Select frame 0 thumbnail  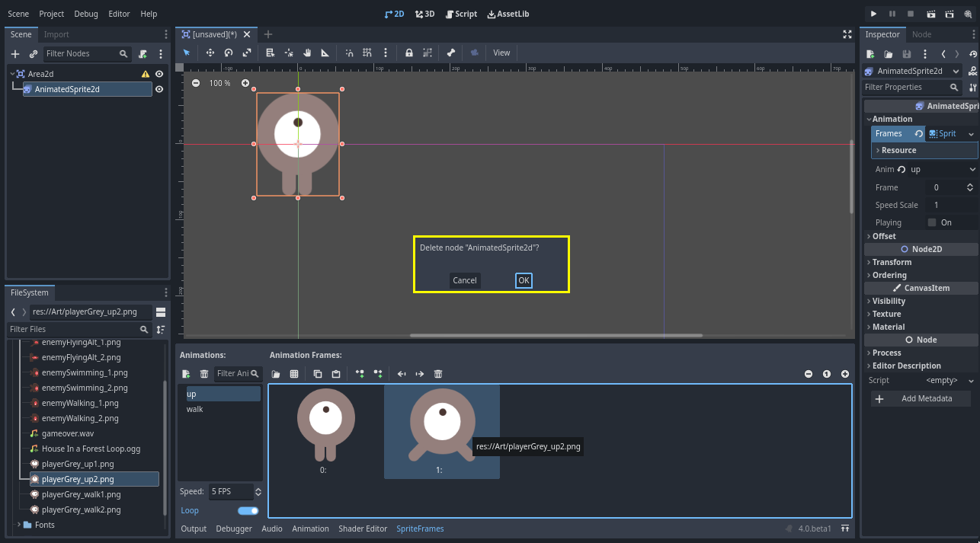pos(326,432)
